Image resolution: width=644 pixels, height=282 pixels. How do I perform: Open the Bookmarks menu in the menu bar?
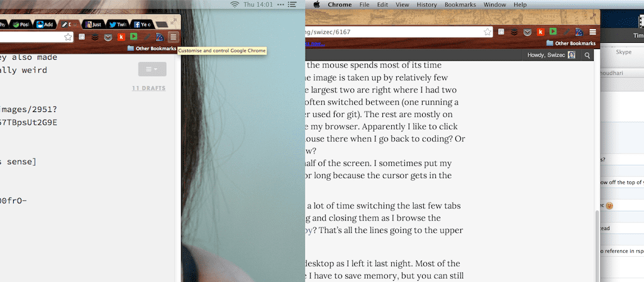coord(460,4)
